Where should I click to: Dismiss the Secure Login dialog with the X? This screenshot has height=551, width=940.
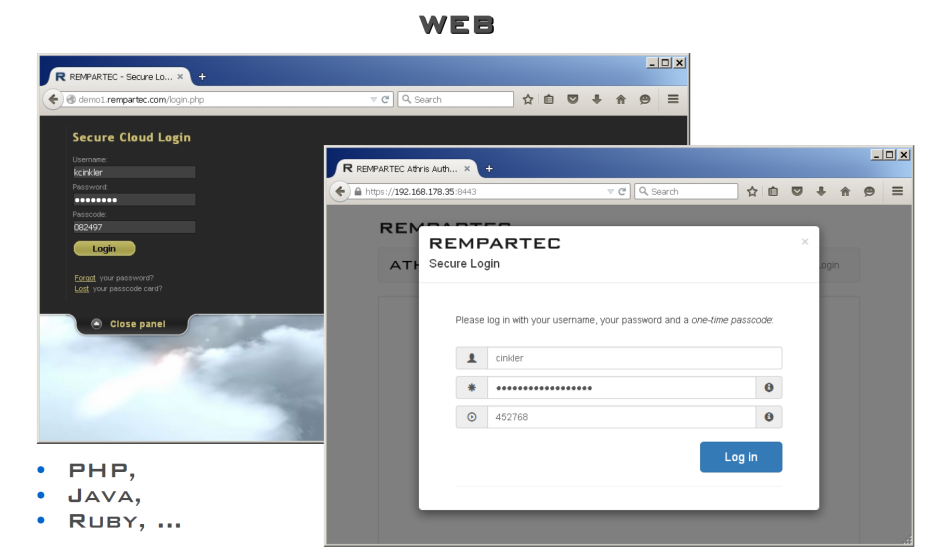pos(805,242)
